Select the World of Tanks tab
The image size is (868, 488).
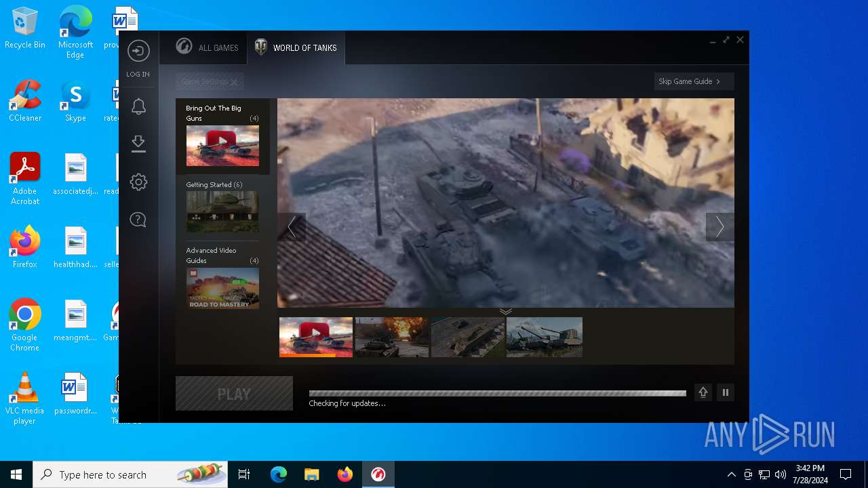tap(296, 47)
